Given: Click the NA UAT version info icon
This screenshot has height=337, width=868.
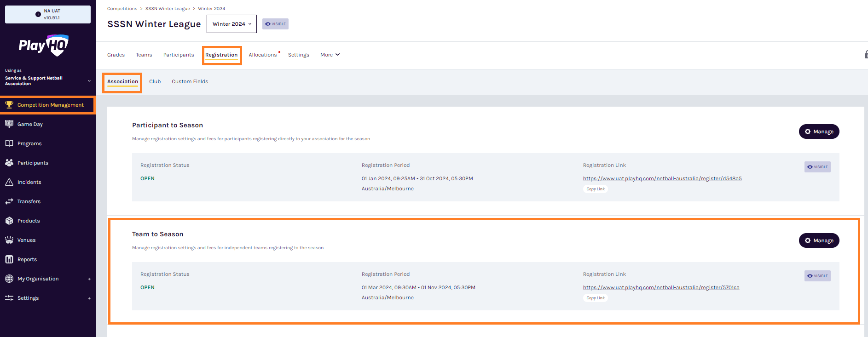Looking at the screenshot, I should (38, 14).
